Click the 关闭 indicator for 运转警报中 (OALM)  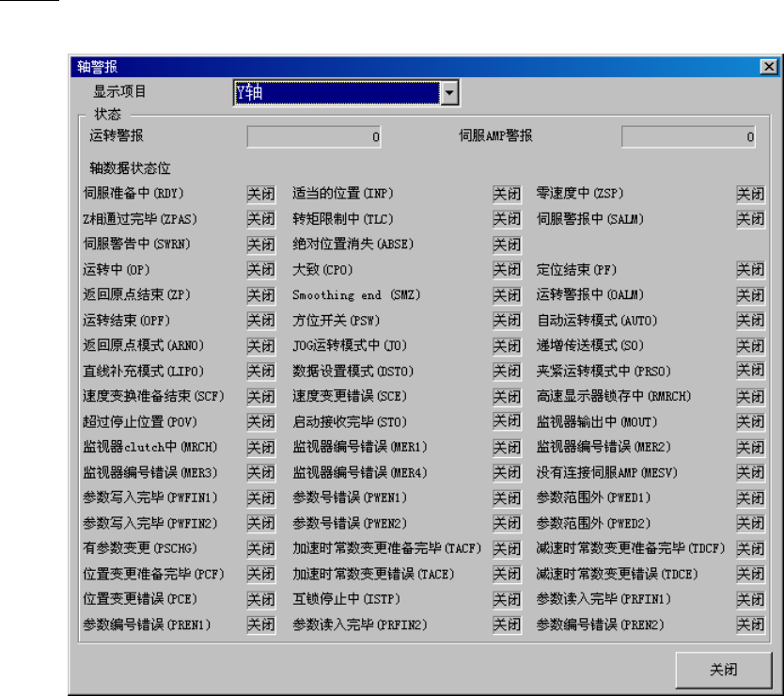coord(750,295)
